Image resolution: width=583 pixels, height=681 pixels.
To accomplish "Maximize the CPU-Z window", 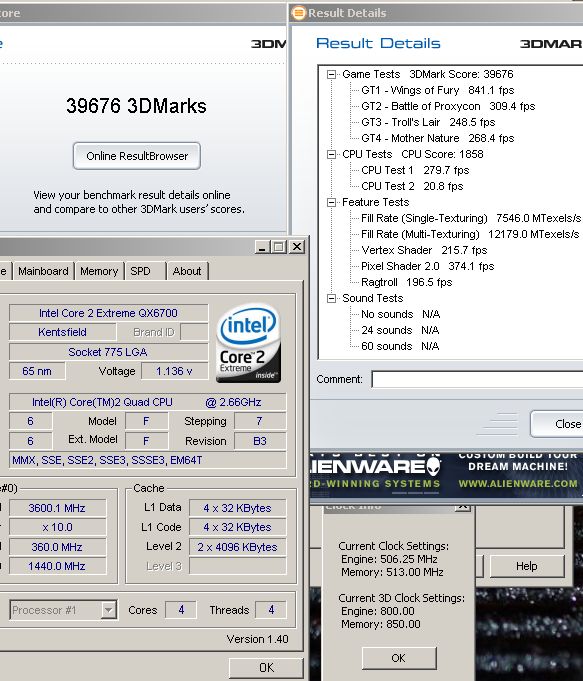I will (279, 247).
